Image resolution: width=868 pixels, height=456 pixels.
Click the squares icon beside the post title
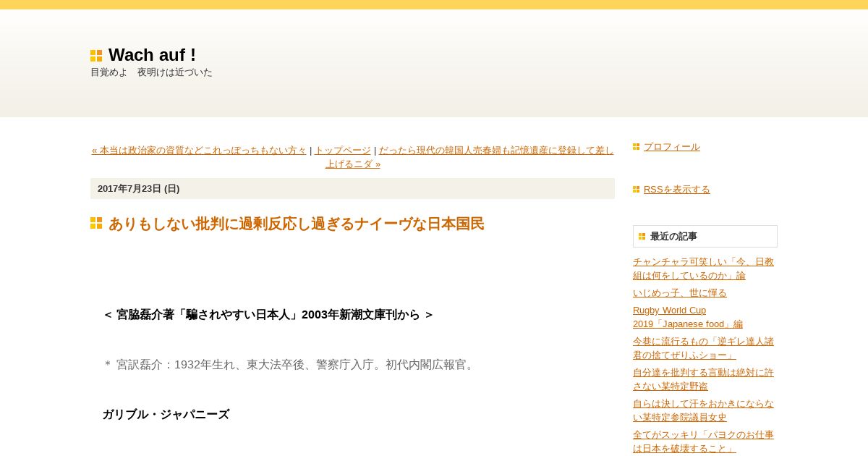[96, 223]
